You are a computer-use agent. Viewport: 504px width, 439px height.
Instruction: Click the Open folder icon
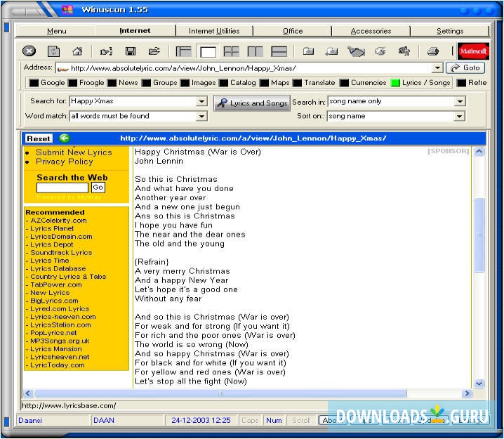[154, 51]
